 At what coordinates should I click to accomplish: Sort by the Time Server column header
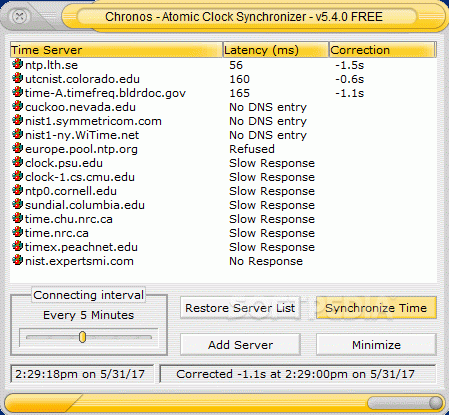coord(116,50)
